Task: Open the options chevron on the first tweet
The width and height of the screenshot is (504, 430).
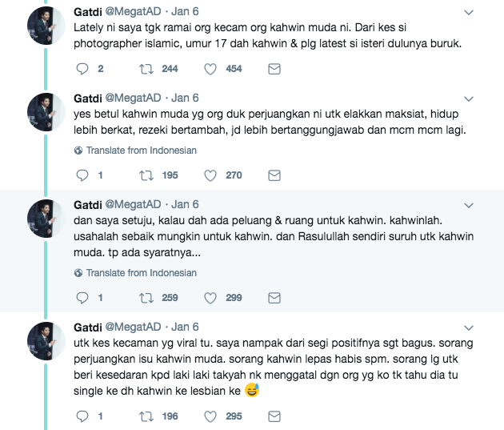Action: tap(469, 13)
